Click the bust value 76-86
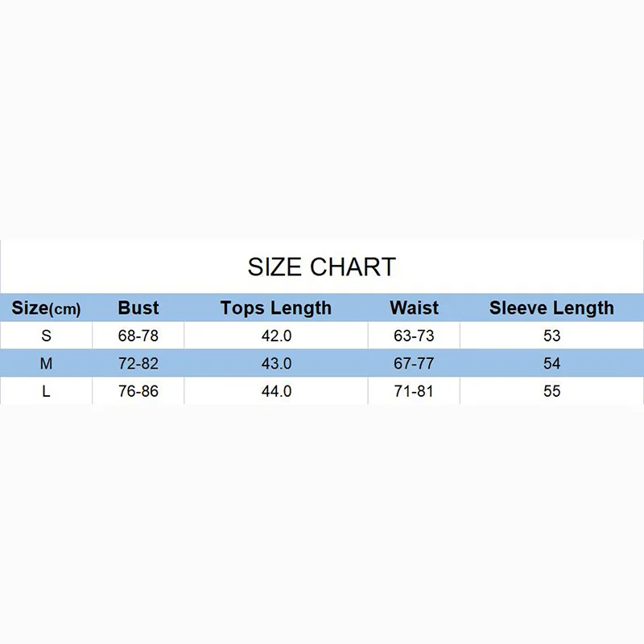This screenshot has width=644, height=644. tap(138, 391)
